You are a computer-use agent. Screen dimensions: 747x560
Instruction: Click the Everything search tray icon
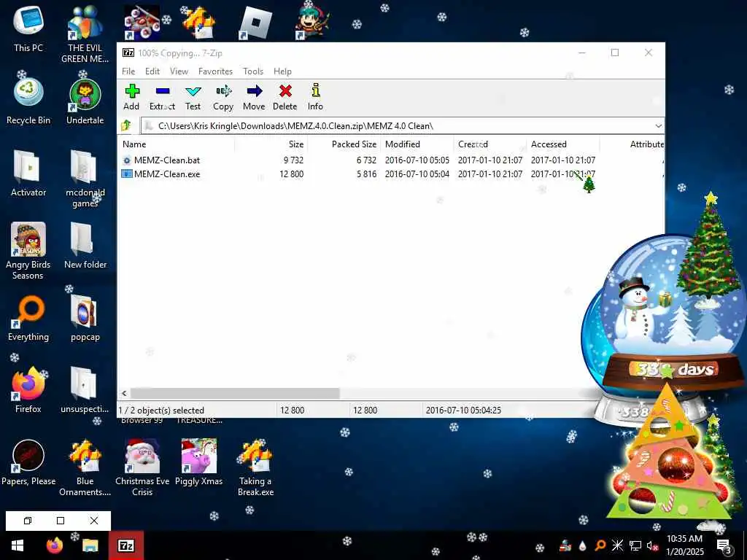click(x=600, y=545)
